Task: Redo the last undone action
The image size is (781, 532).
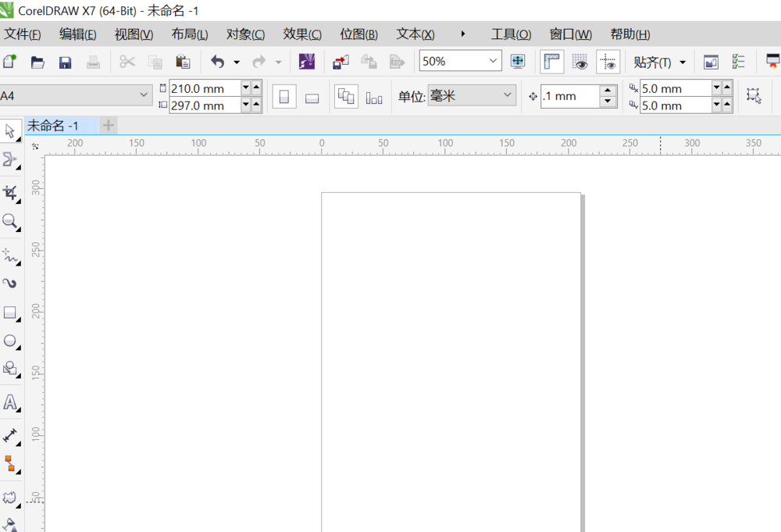Action: coord(259,62)
